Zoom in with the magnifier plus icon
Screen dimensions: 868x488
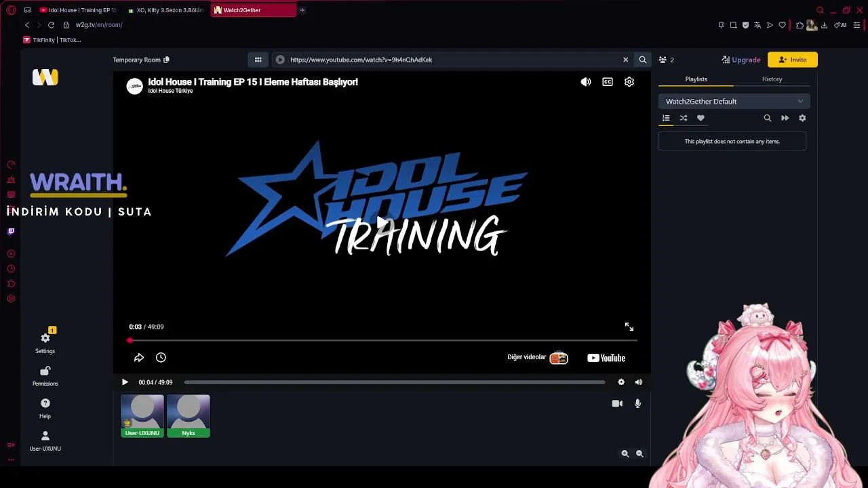coord(625,454)
